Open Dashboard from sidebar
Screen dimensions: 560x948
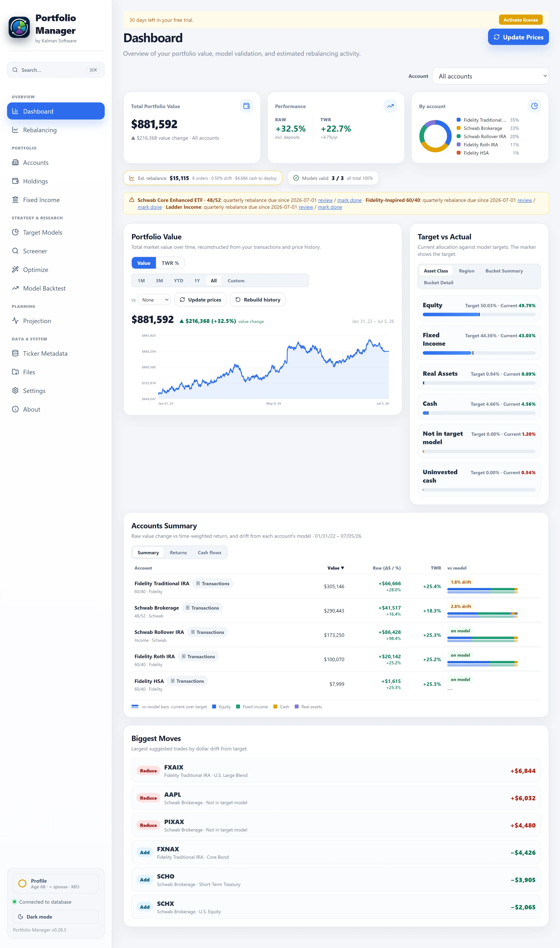pos(56,111)
